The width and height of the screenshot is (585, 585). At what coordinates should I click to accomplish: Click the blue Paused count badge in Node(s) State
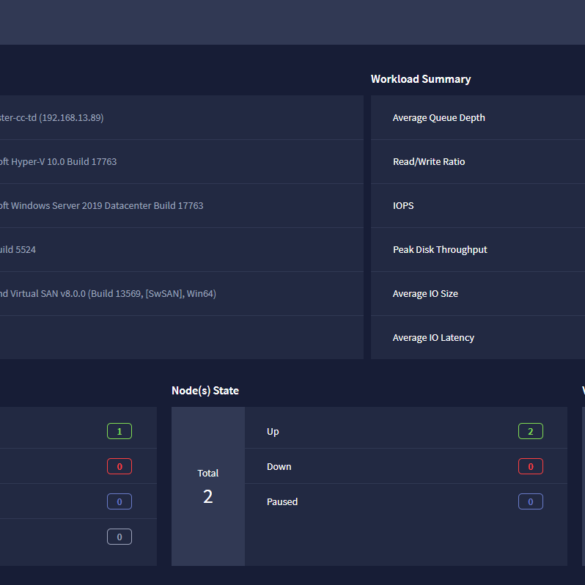(530, 501)
